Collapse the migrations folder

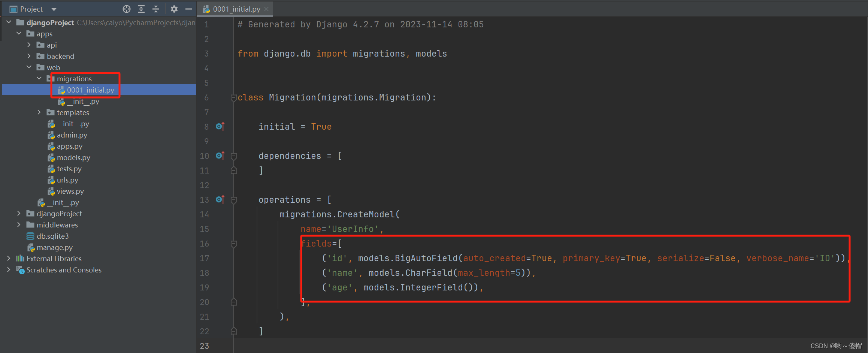point(39,79)
